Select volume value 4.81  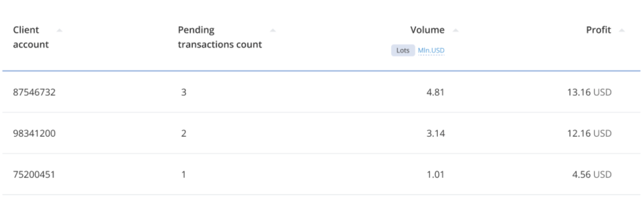pos(435,92)
